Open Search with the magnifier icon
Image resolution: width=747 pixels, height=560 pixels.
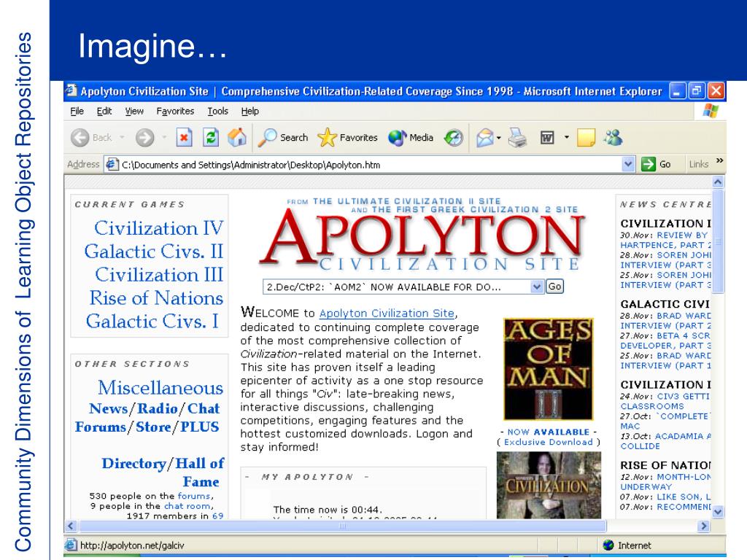(267, 138)
